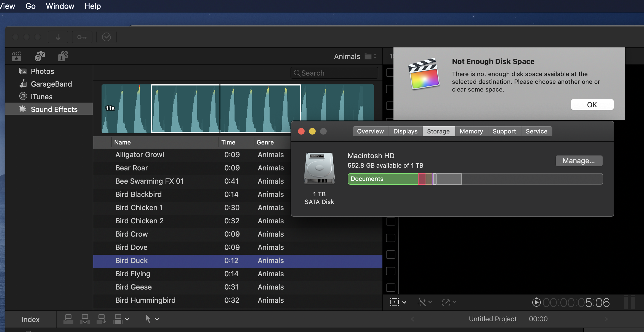644x332 pixels.
Task: Click OK in disk space alert
Action: click(592, 105)
